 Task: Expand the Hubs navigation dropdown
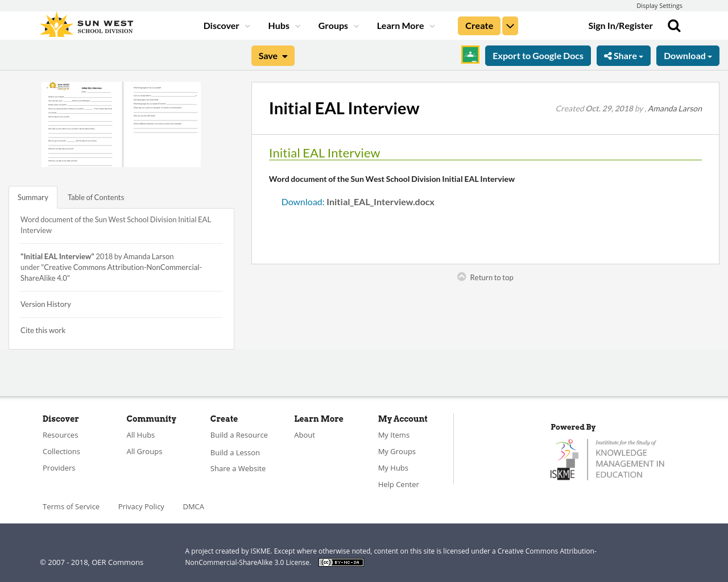point(283,25)
